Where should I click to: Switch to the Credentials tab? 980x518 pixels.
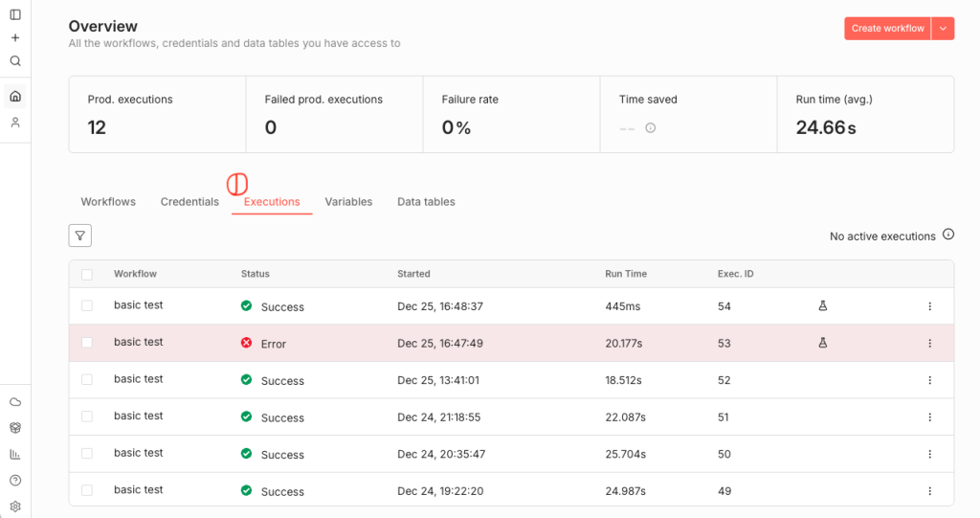189,202
